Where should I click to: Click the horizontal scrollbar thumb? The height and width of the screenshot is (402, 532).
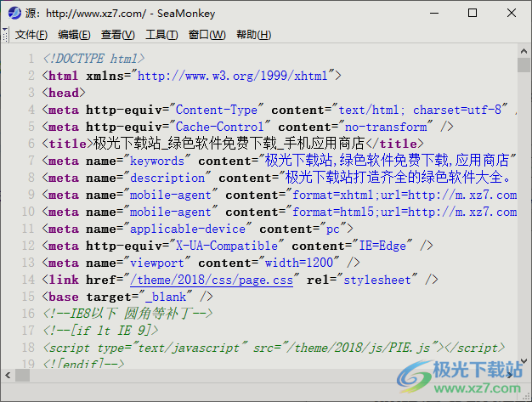22,375
